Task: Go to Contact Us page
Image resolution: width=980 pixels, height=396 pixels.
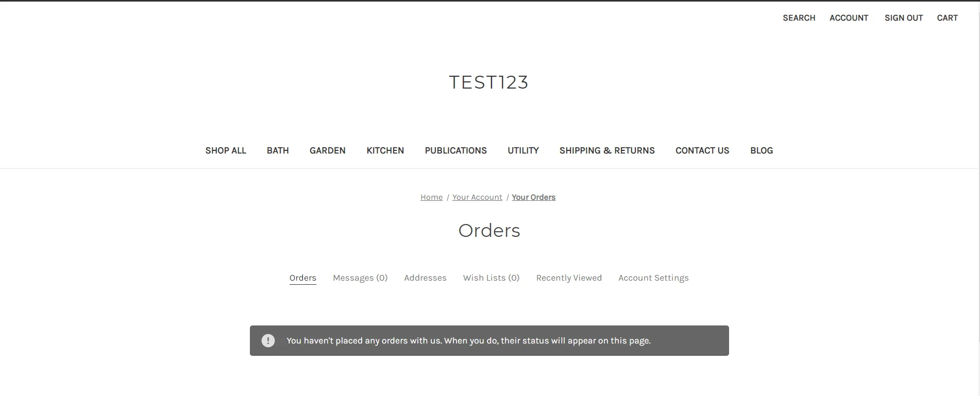Action: [x=702, y=150]
